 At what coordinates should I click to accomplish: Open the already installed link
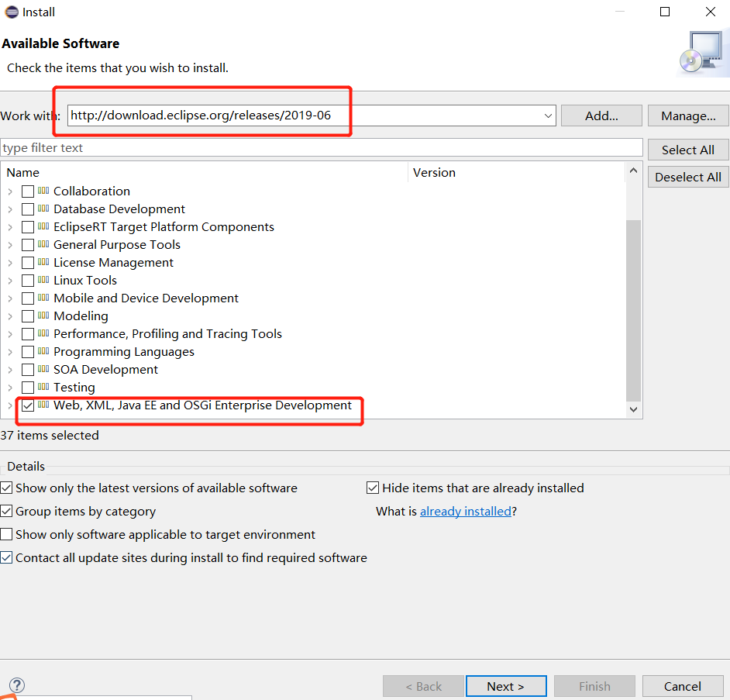[x=466, y=512]
